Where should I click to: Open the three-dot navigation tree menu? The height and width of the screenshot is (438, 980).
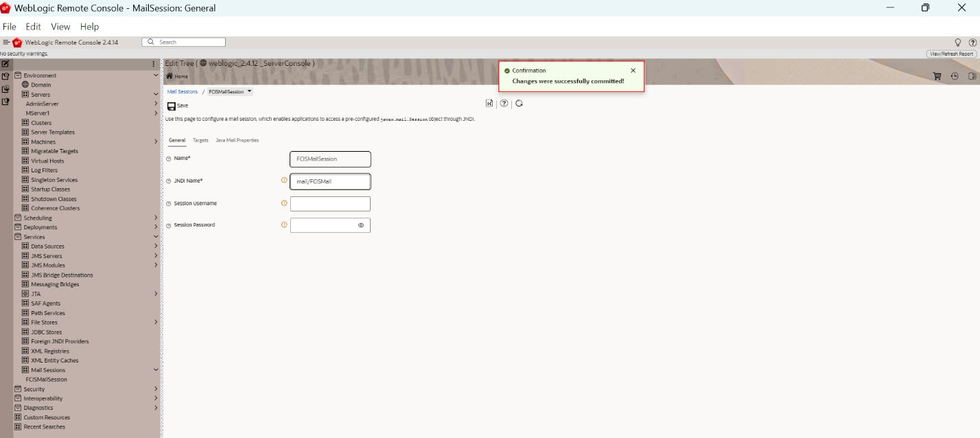153,64
